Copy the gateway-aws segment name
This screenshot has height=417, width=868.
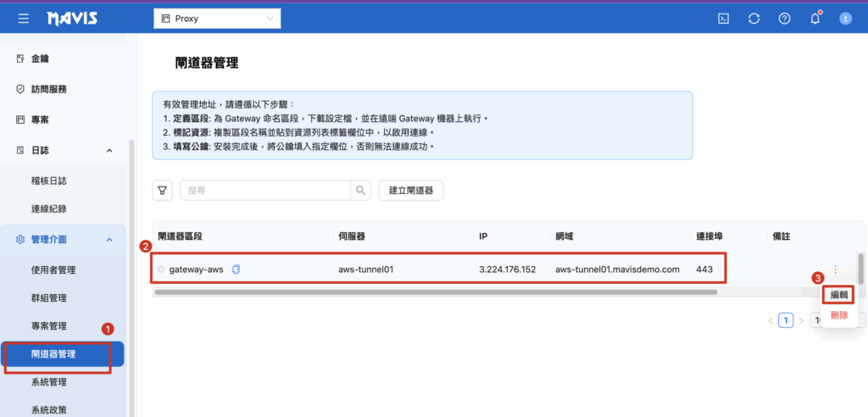(236, 270)
